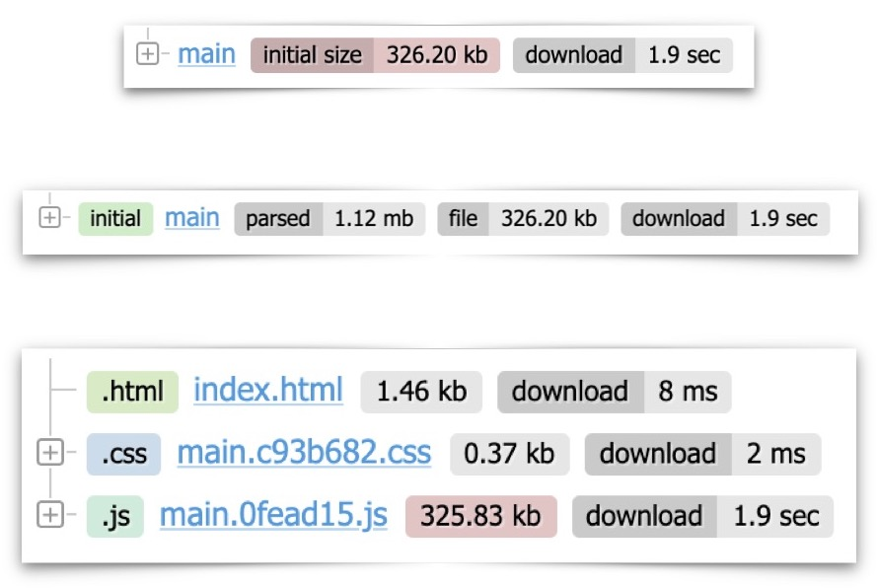Select the file 326.20 kb badge
Screen dimensions: 877x588
[x=523, y=219]
